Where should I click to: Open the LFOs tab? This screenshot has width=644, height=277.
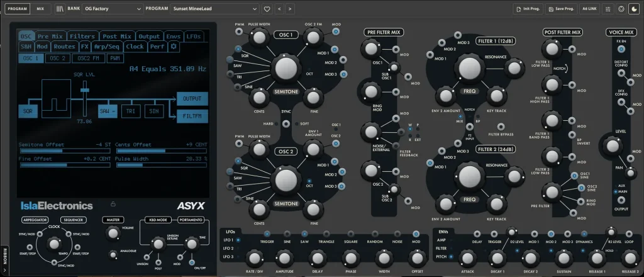(194, 36)
